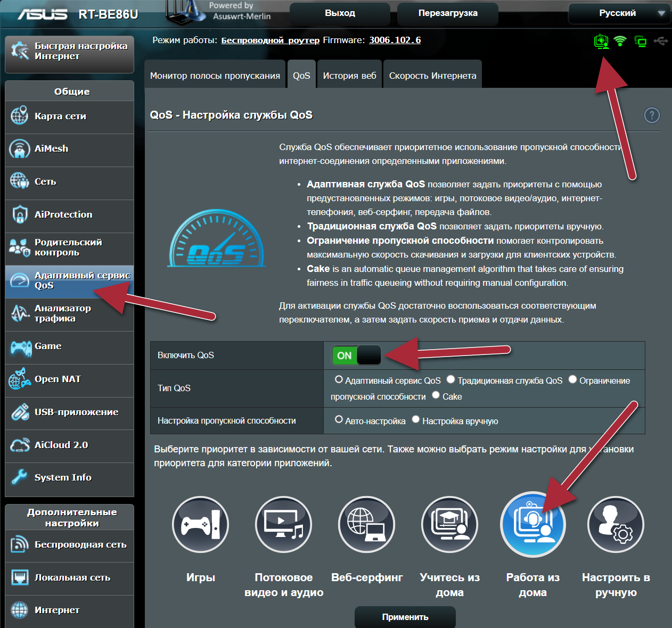672x628 pixels.
Task: Click the Дополнительные настройки section header
Action: pos(70,517)
